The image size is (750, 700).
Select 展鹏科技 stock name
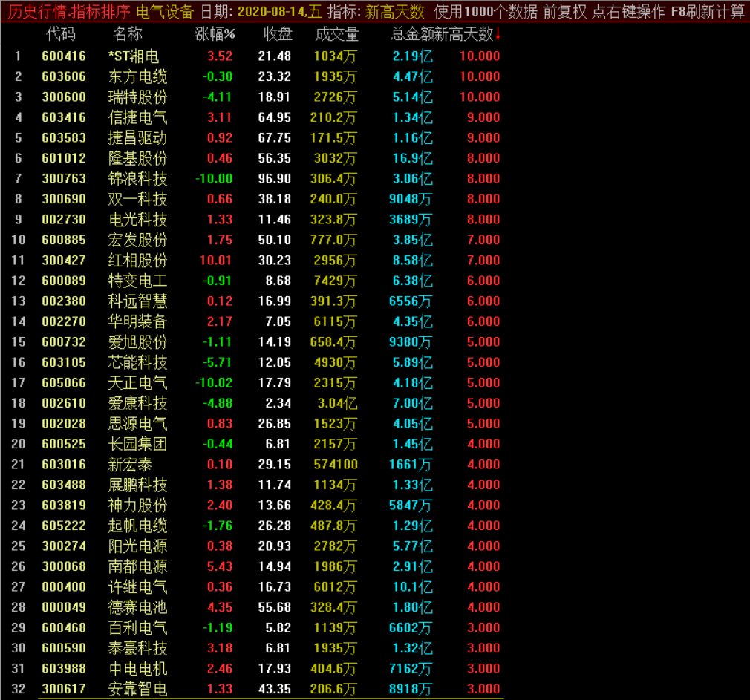click(138, 485)
